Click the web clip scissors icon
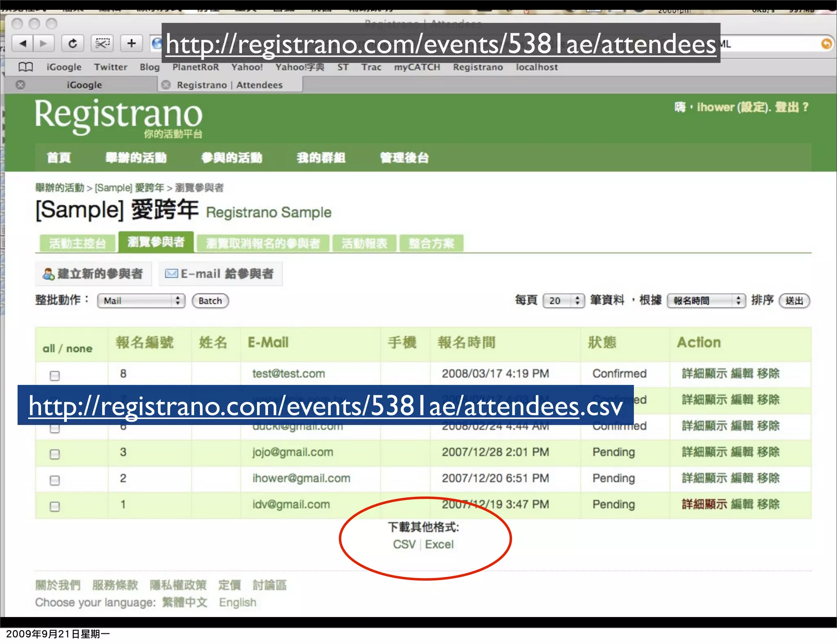Image resolution: width=837 pixels, height=644 pixels. point(102,43)
